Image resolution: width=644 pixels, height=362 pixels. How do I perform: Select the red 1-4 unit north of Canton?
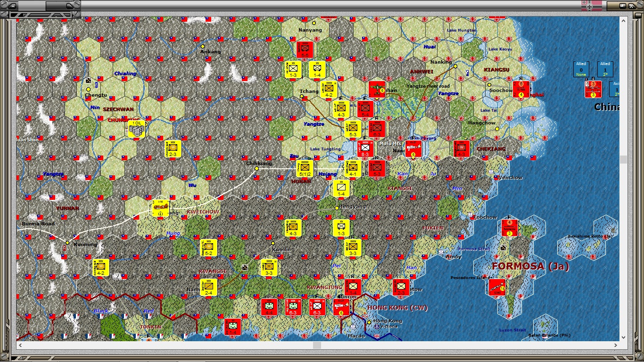[353, 287]
